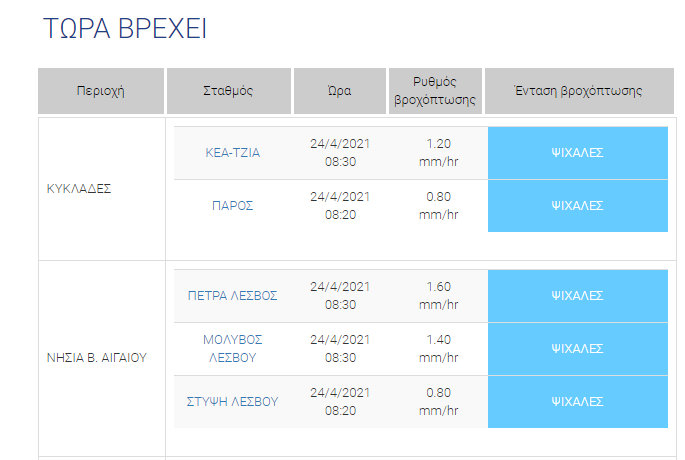Viewport: 685px width, 460px height.
Task: Click the ΤΩΡΑ ΒΡΕΧΕΙ page title
Action: coord(124,28)
